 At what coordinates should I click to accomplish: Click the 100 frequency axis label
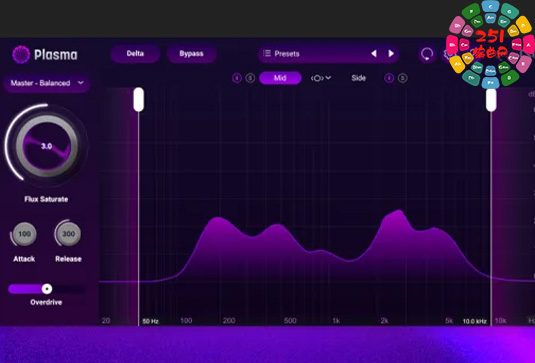pyautogui.click(x=186, y=321)
